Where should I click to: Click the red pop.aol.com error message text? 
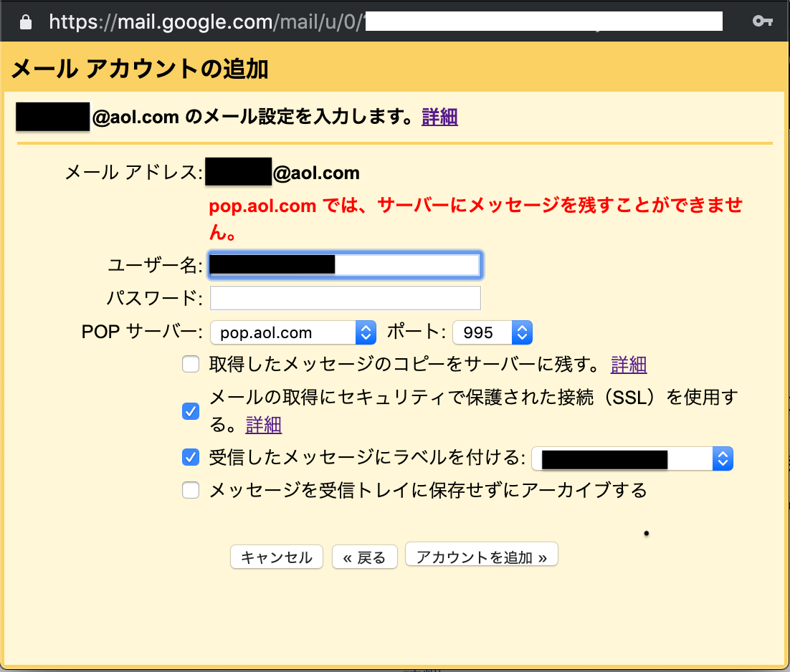point(475,219)
